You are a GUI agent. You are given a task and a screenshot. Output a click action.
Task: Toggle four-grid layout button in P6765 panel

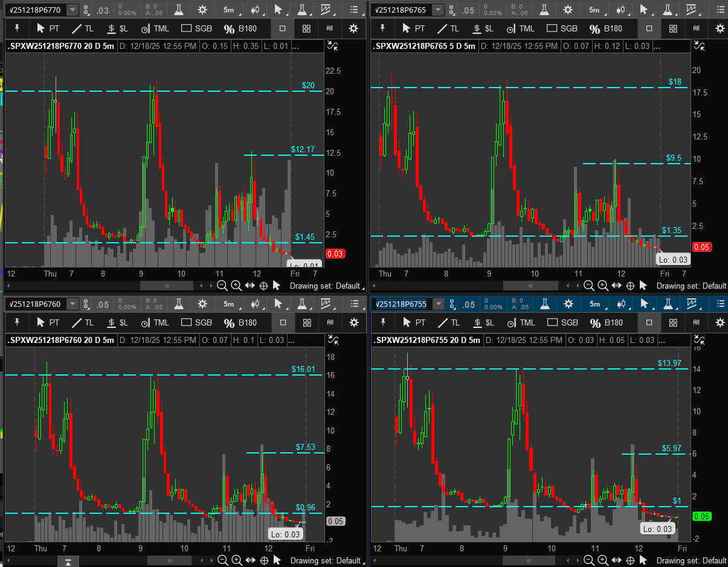click(x=673, y=28)
